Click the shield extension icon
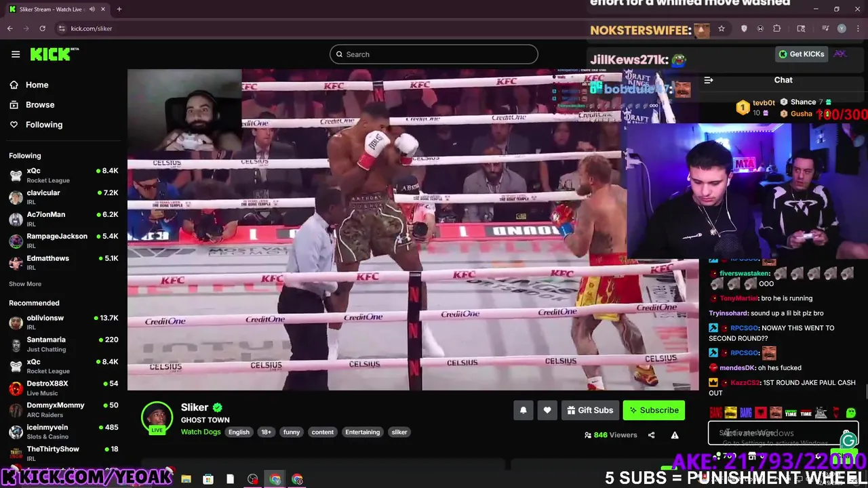Screen dimensions: 868x488 [x=744, y=28]
